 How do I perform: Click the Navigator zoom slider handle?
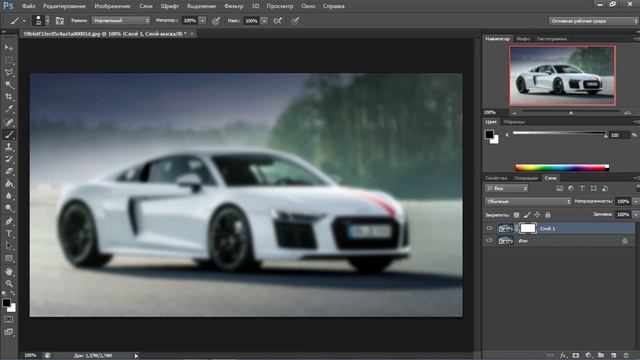(x=571, y=113)
